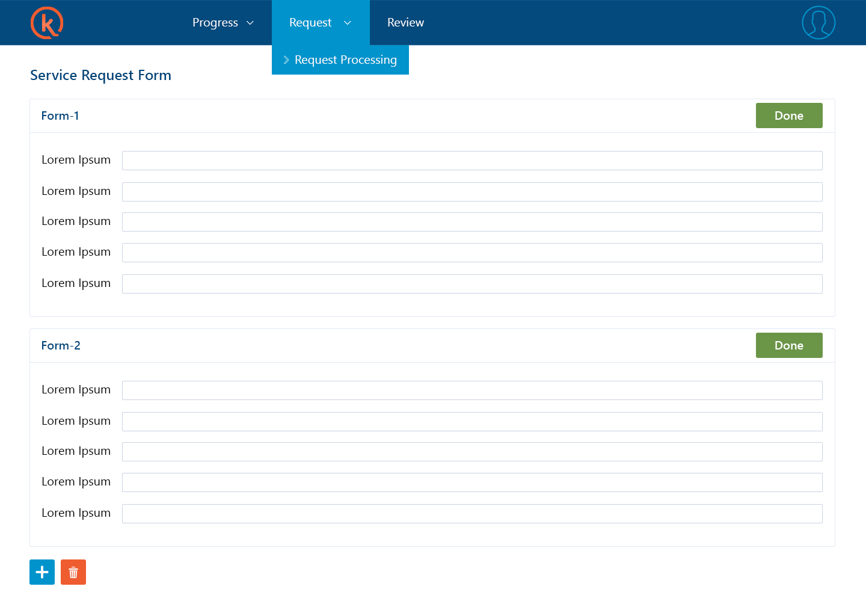Click last Lorem Ipsum input in Form-2
The image size is (866, 616).
coord(472,514)
